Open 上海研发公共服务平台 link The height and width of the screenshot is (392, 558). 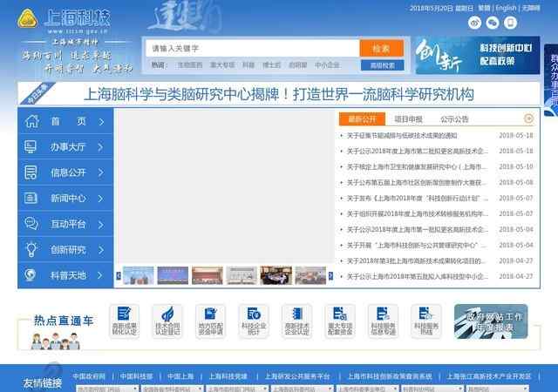click(297, 376)
